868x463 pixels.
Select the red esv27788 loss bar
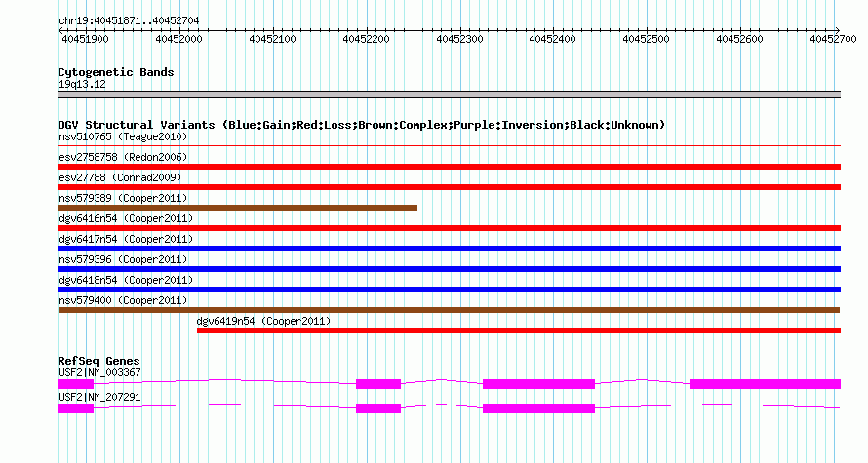coord(449,187)
